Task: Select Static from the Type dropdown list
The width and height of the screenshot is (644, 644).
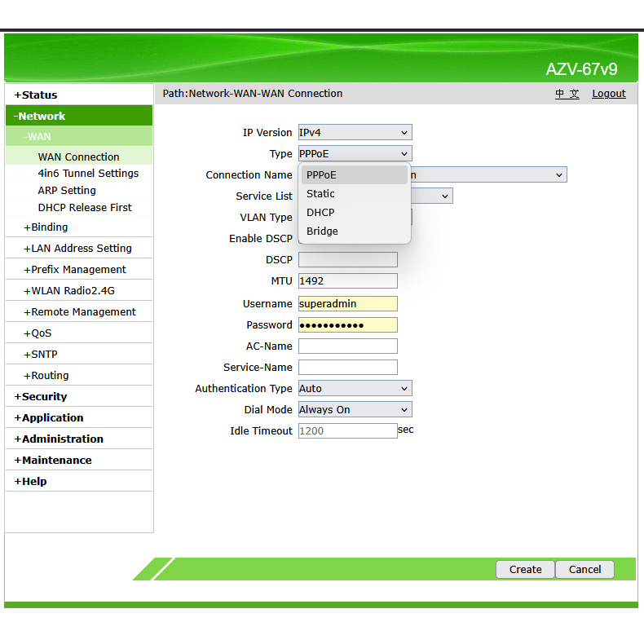Action: click(x=320, y=194)
